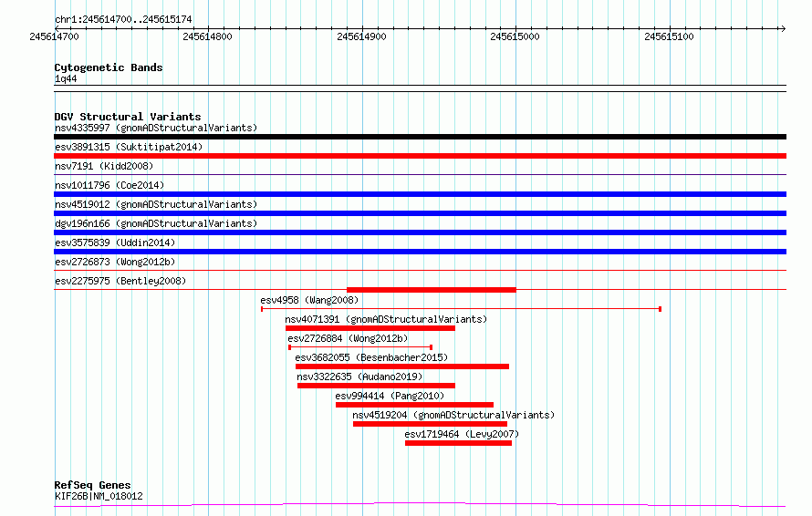Click the magenta KIF26B gene line

click(x=420, y=504)
